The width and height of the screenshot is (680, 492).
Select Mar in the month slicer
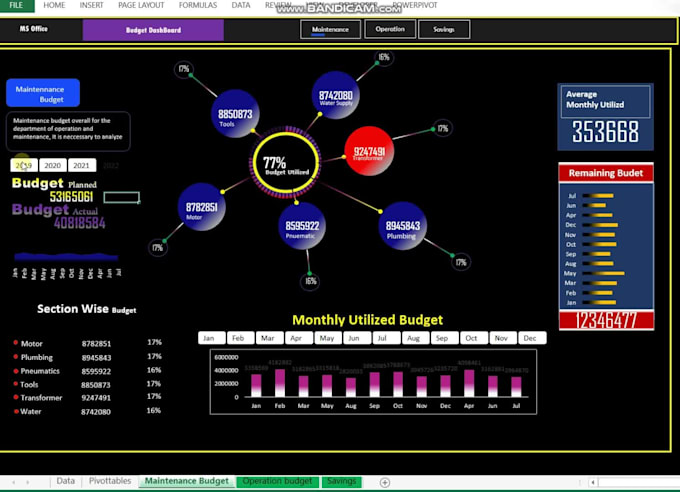pyautogui.click(x=270, y=338)
